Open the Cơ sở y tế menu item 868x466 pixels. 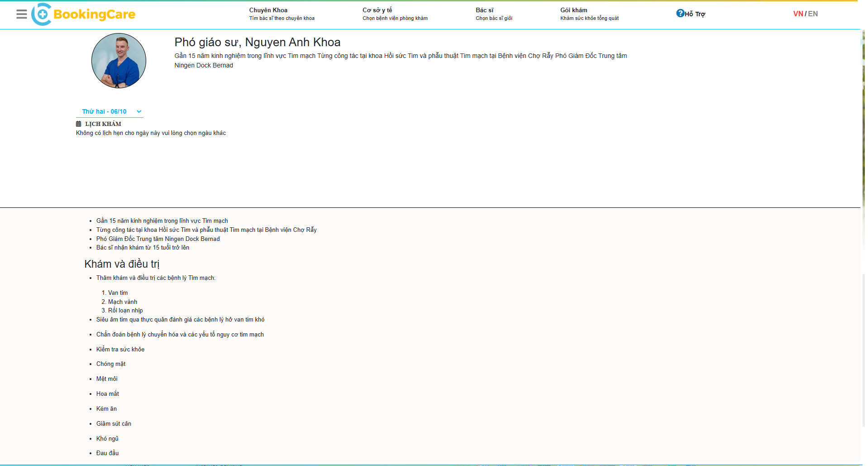point(377,10)
